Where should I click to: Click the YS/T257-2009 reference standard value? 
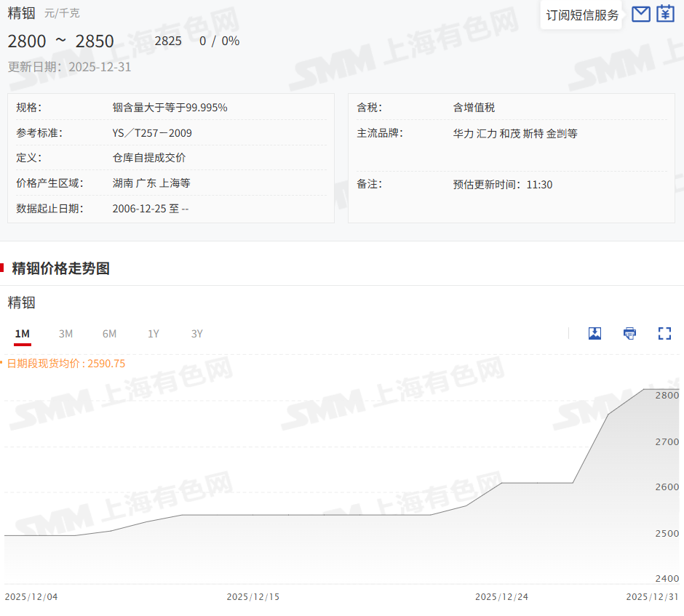click(152, 133)
